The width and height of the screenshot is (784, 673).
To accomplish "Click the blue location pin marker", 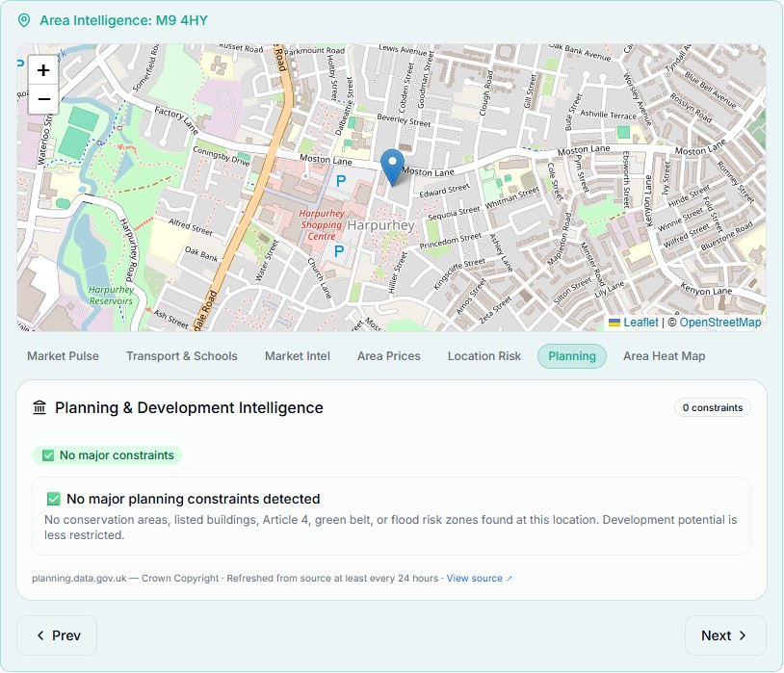I will [393, 168].
